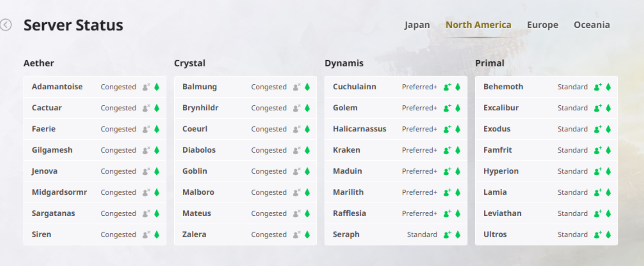Screen dimensions: 644x266
Task: Click the online status droplet for Faerie
Action: click(x=157, y=129)
